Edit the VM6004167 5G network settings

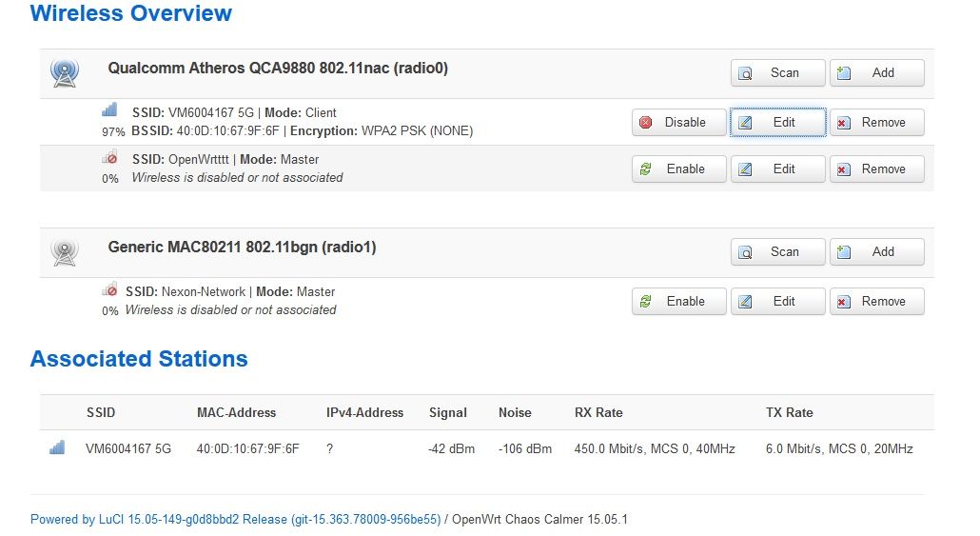pyautogui.click(x=777, y=123)
